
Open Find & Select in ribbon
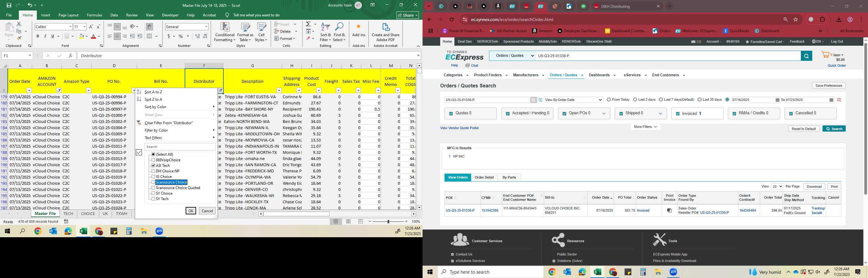(x=339, y=33)
